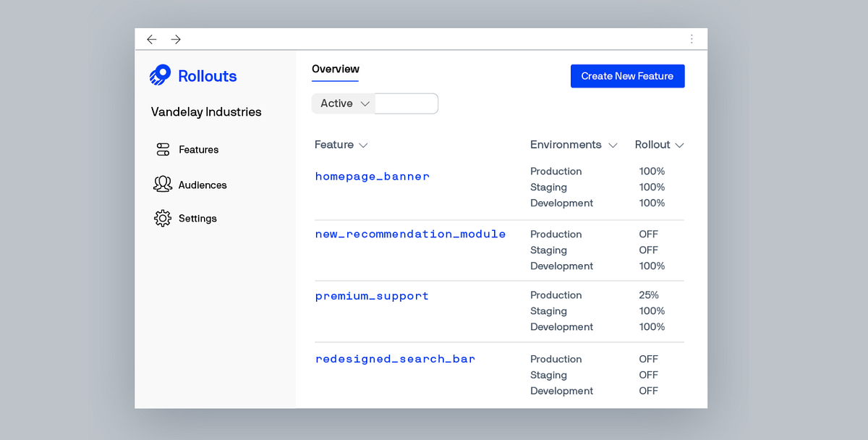Viewport: 868px width, 440px height.
Task: Open the three-dot browser menu
Action: click(692, 39)
